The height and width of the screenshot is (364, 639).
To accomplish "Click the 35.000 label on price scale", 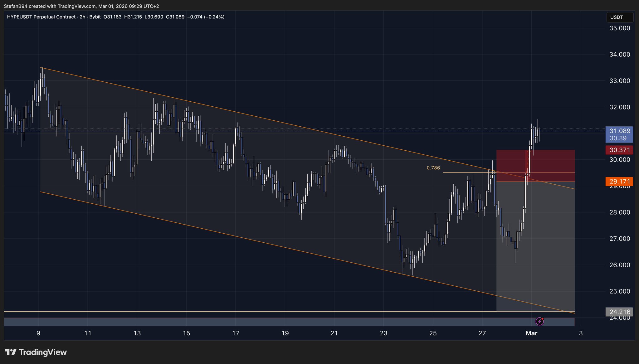I will coord(619,28).
